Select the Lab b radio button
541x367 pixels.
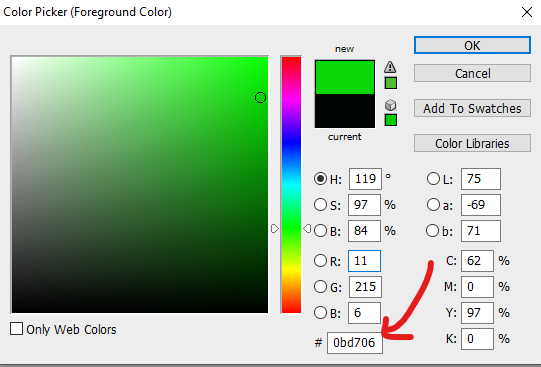(432, 230)
